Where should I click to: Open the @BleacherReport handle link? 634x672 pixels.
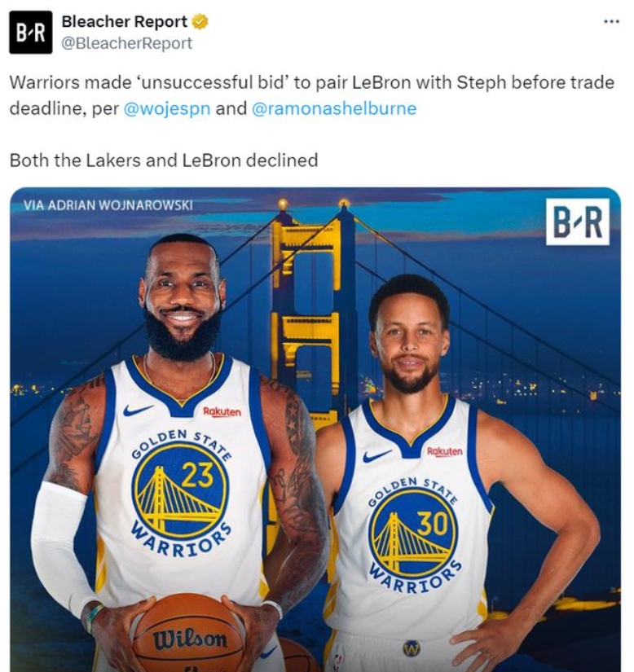tap(127, 43)
